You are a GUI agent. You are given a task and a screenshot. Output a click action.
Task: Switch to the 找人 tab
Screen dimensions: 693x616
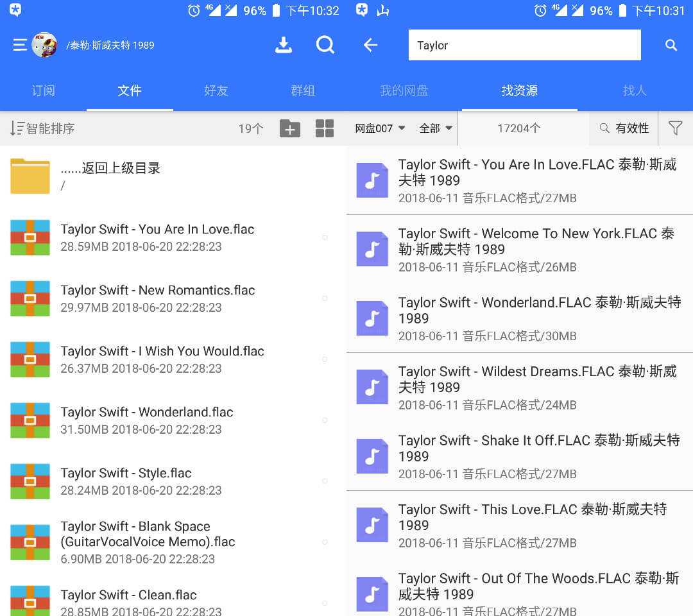click(635, 90)
